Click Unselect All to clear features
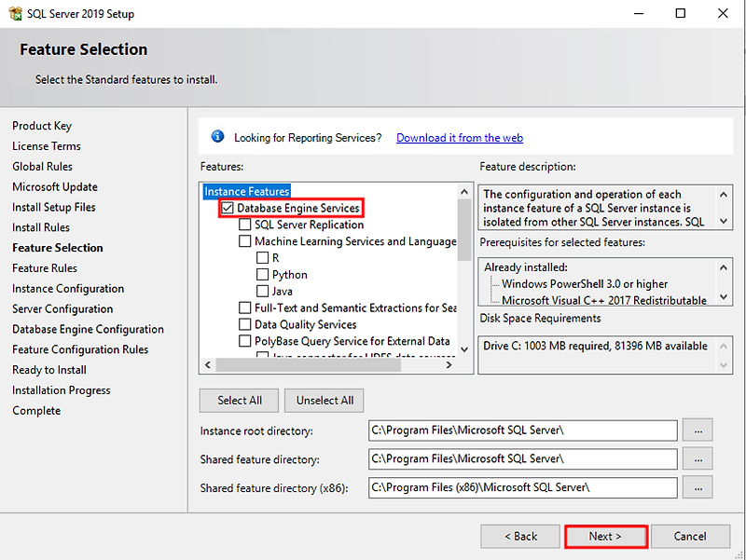Viewport: 746px width, 560px height. (324, 400)
